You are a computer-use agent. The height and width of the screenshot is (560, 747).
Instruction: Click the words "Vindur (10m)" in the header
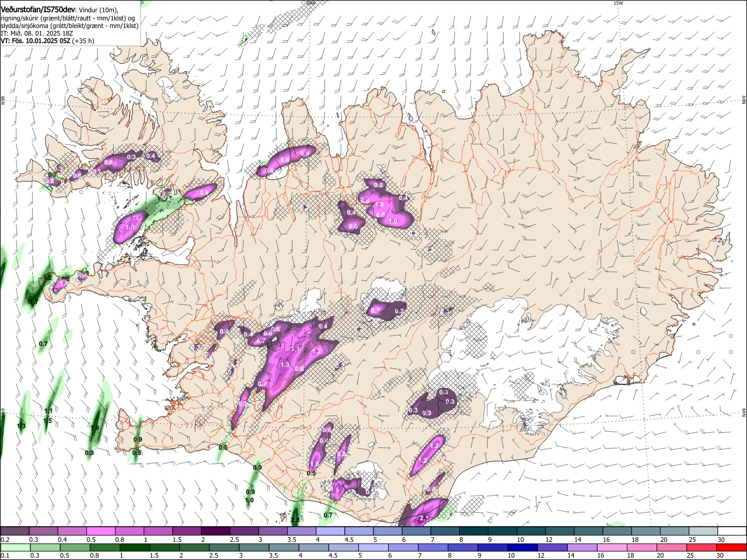point(99,10)
